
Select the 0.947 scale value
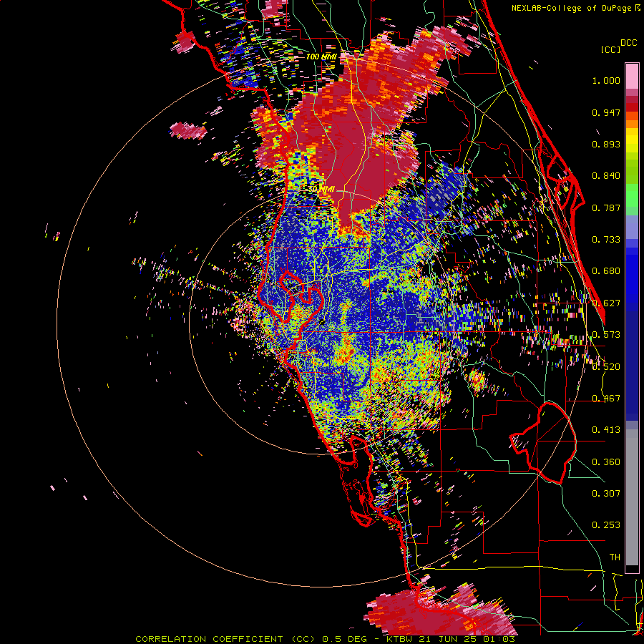(x=606, y=112)
